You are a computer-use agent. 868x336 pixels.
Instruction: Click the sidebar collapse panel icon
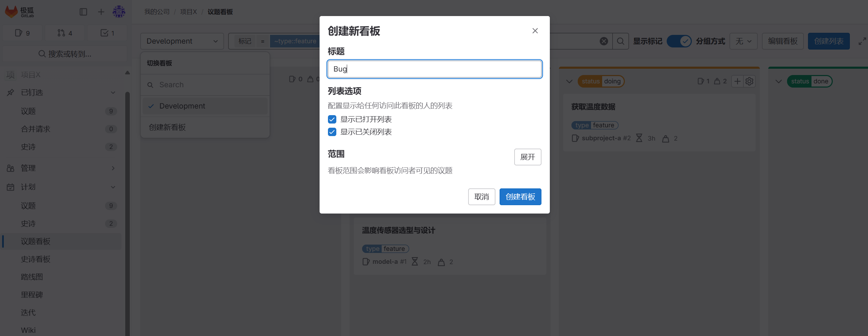pyautogui.click(x=83, y=12)
